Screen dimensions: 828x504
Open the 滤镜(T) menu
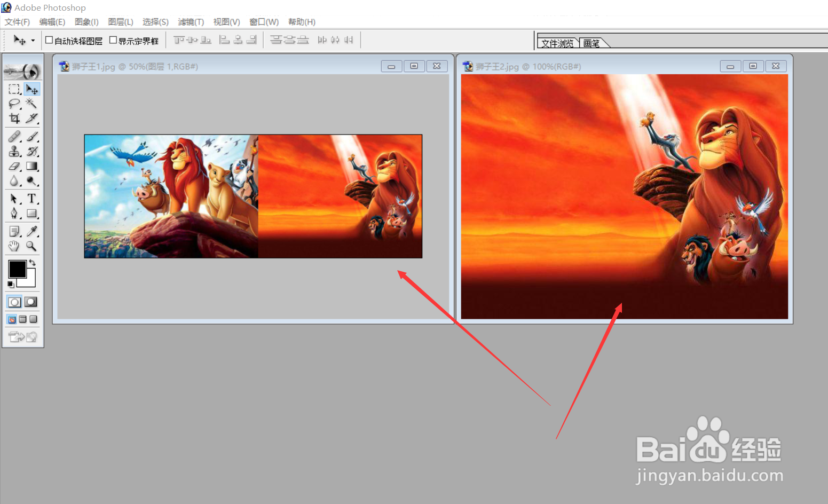coord(191,22)
